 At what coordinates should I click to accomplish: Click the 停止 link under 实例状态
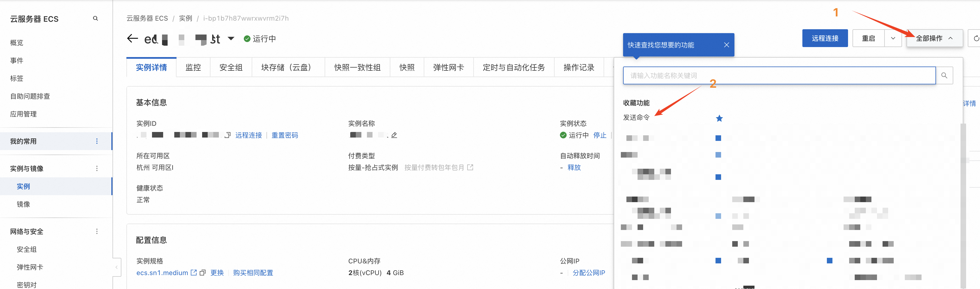pos(600,135)
